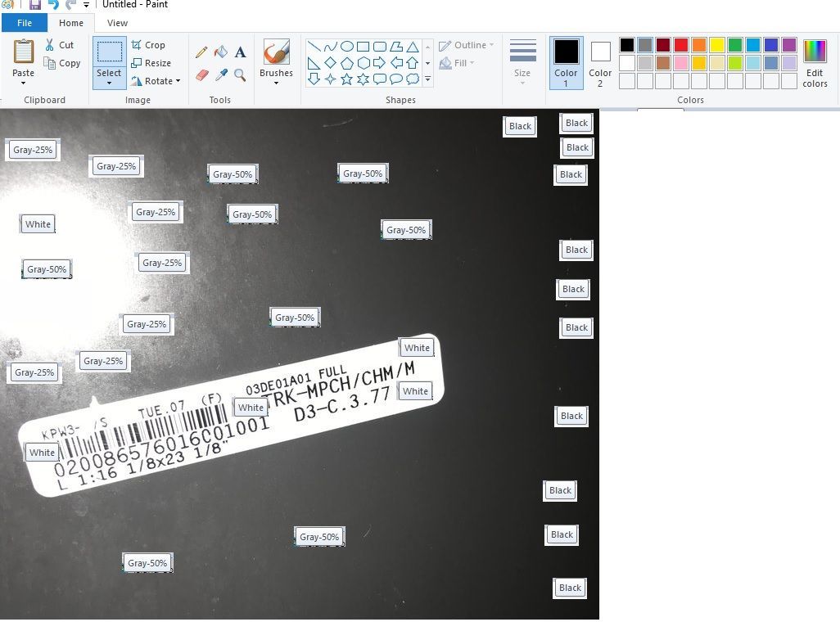Open Edit colors dialog
Image resolution: width=840 pixels, height=622 pixels.
(x=815, y=63)
